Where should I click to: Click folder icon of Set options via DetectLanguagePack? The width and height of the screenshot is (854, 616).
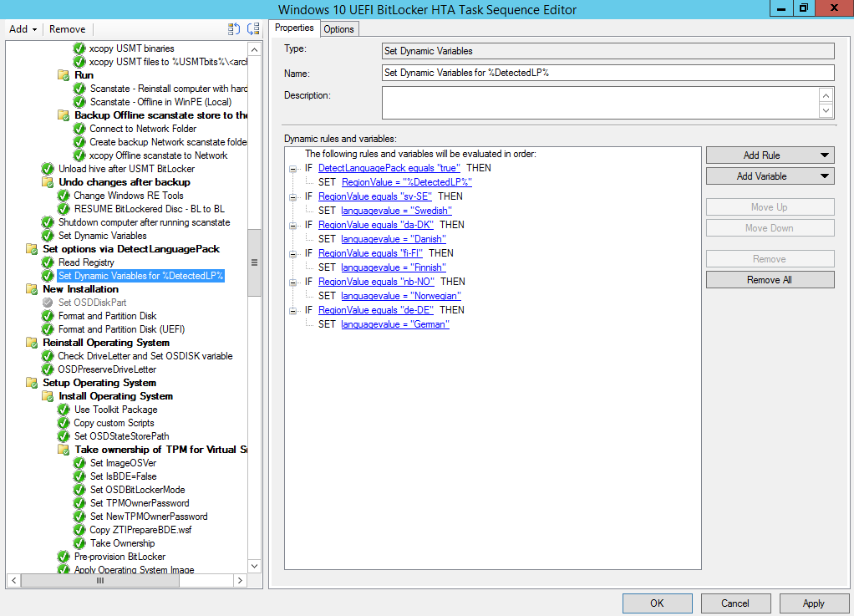[32, 249]
